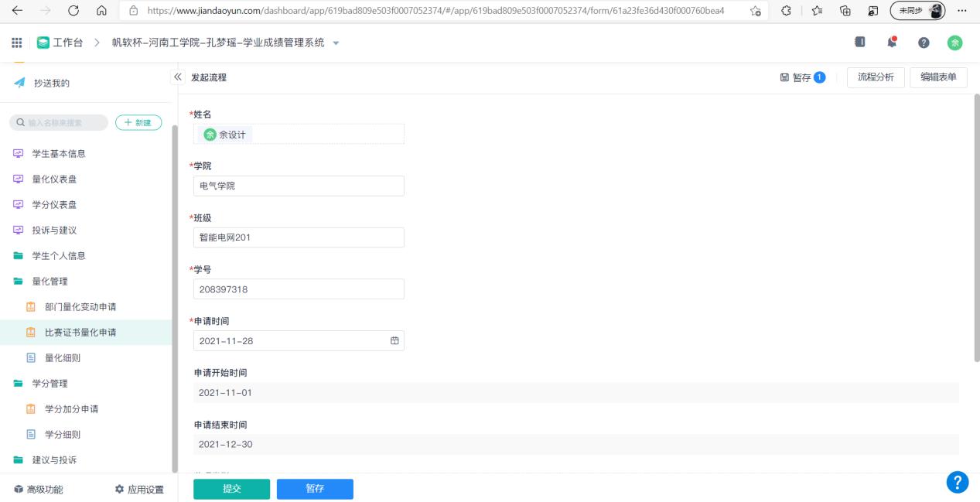This screenshot has width=980, height=502.
Task: Click the green 提交 button
Action: click(x=231, y=489)
